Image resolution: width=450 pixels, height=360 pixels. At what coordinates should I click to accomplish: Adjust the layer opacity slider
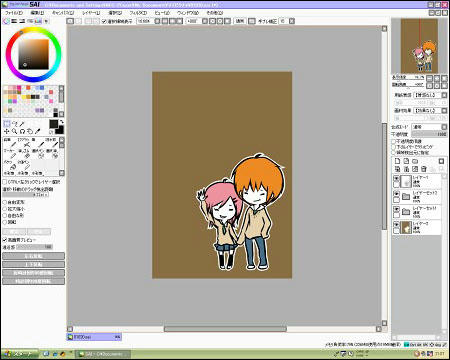point(429,134)
